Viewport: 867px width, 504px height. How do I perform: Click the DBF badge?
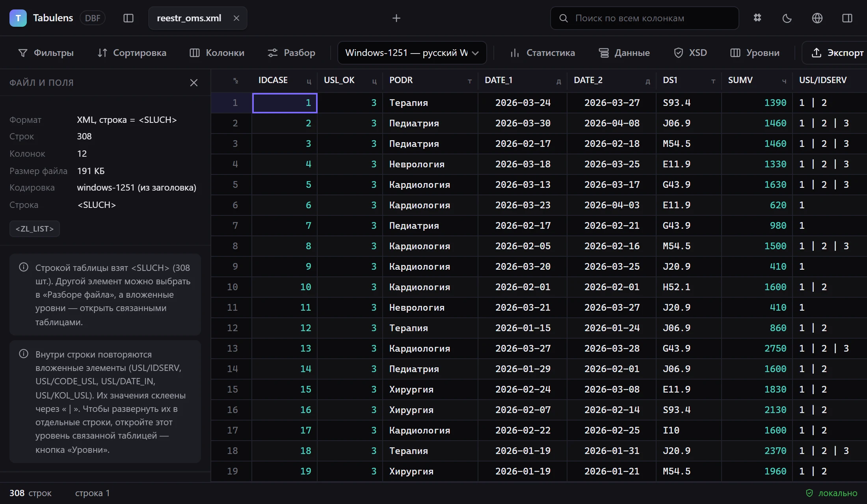pos(93,18)
